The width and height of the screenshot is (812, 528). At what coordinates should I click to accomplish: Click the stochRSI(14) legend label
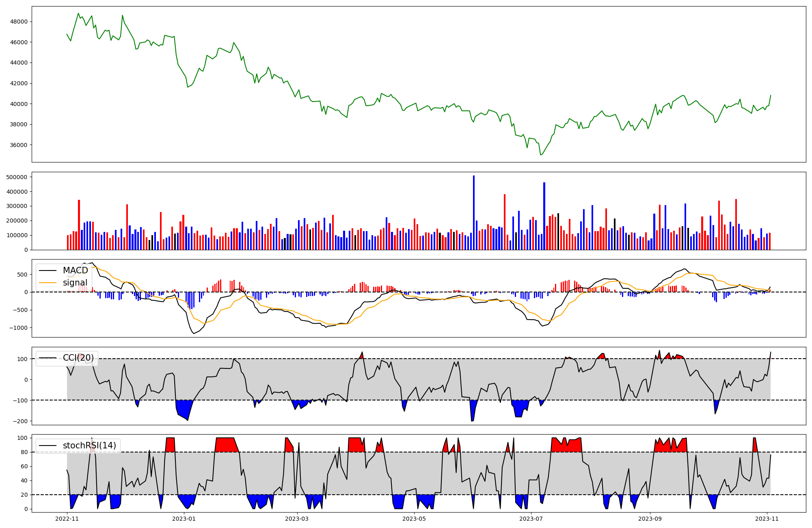(x=89, y=446)
